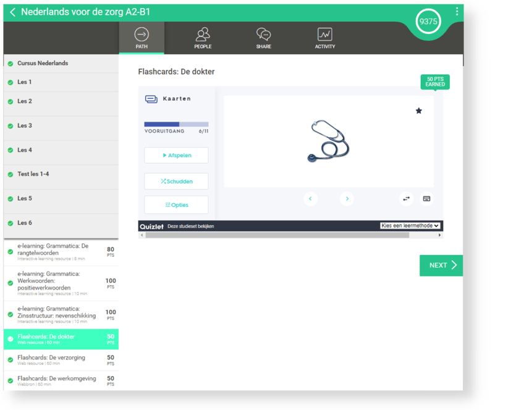
Task: Click the '50 PTS EARNED' badge
Action: pyautogui.click(x=435, y=82)
